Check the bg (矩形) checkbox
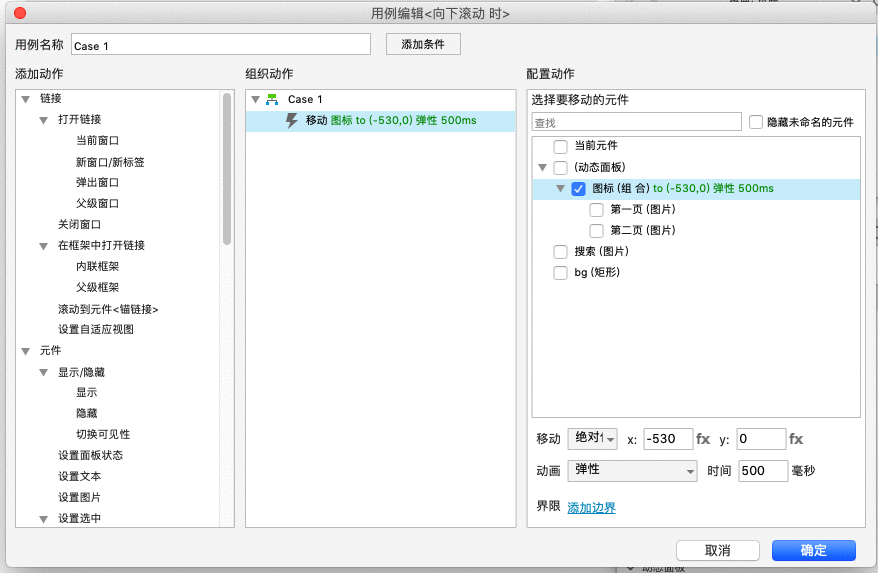Screen dimensions: 878x573 click(561, 273)
